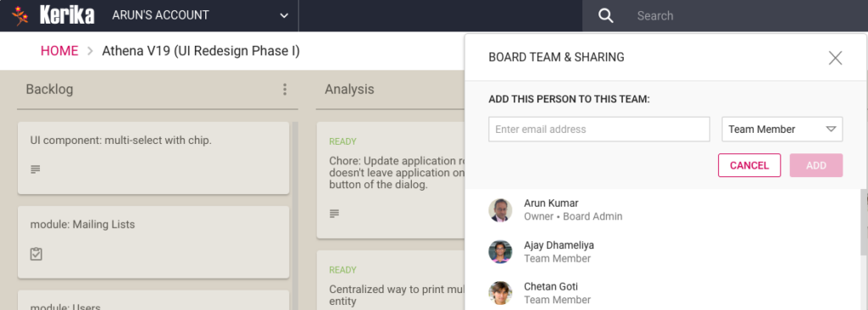Click checklist icon on Mailing Lists card

coord(36,254)
